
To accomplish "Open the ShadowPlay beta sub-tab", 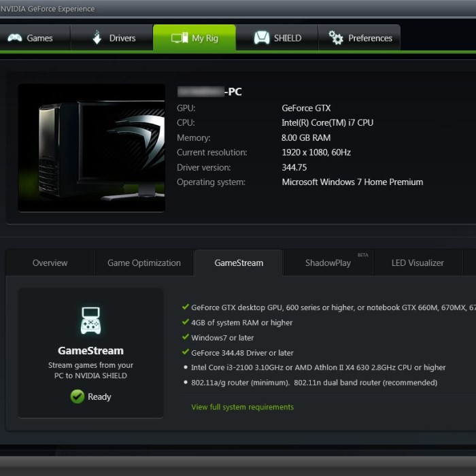I will coord(328,263).
